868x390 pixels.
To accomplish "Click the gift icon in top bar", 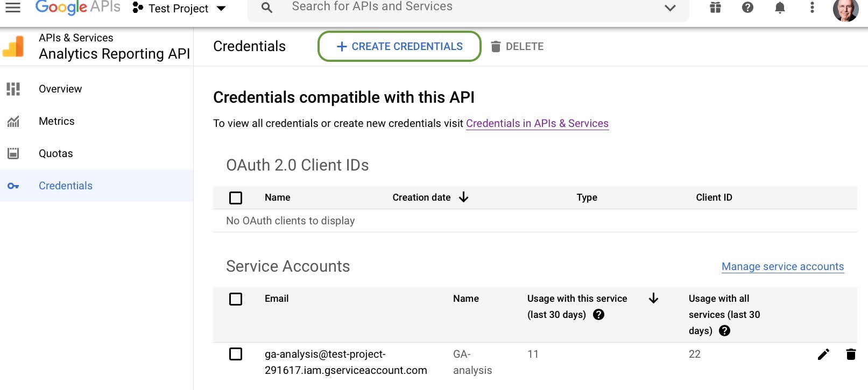I will pos(715,8).
